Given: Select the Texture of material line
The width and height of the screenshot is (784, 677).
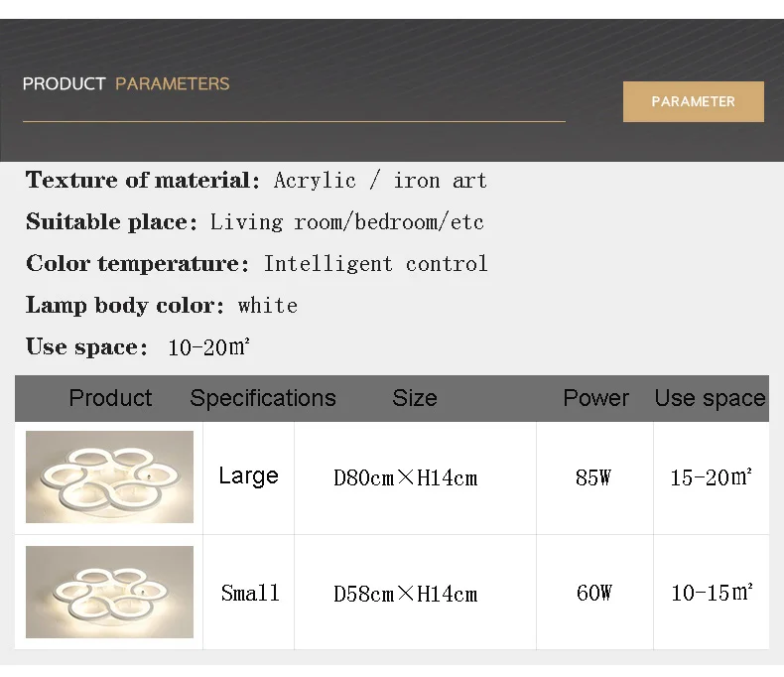Looking at the screenshot, I should 256,180.
